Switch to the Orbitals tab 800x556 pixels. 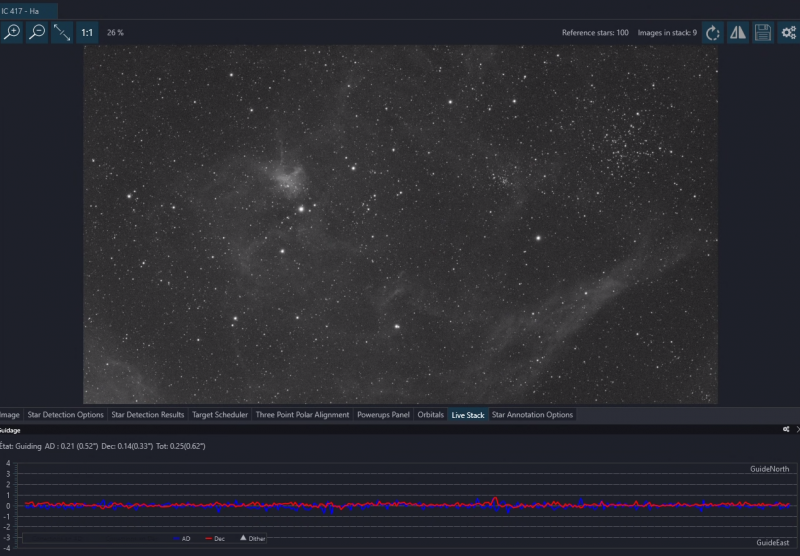pos(431,415)
